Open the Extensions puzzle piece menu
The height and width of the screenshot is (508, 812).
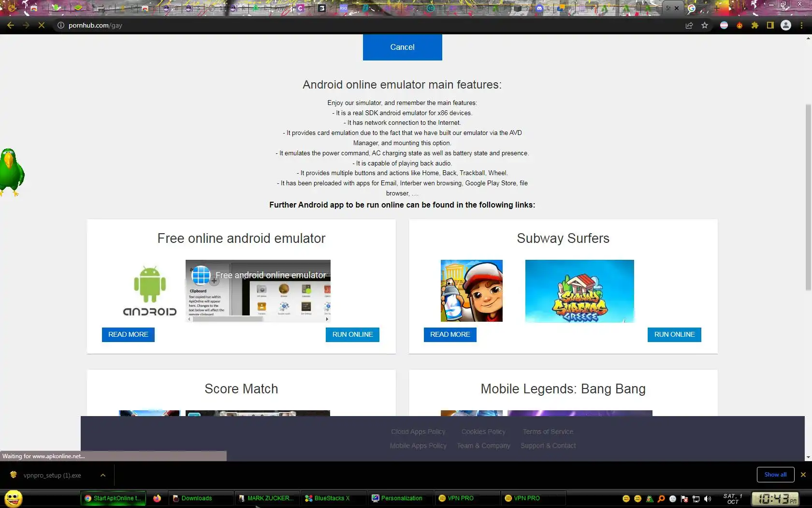click(x=755, y=25)
